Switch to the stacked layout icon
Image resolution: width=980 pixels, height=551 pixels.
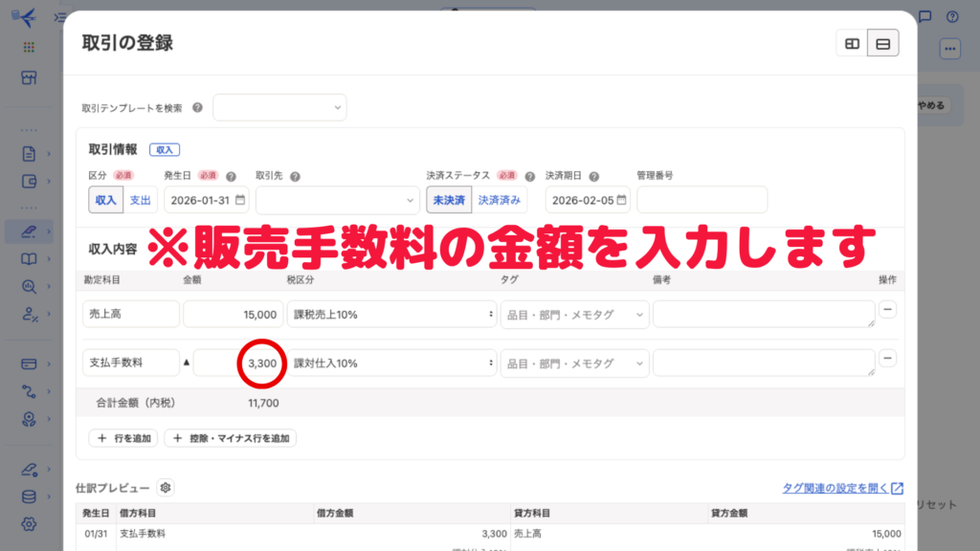pos(883,44)
